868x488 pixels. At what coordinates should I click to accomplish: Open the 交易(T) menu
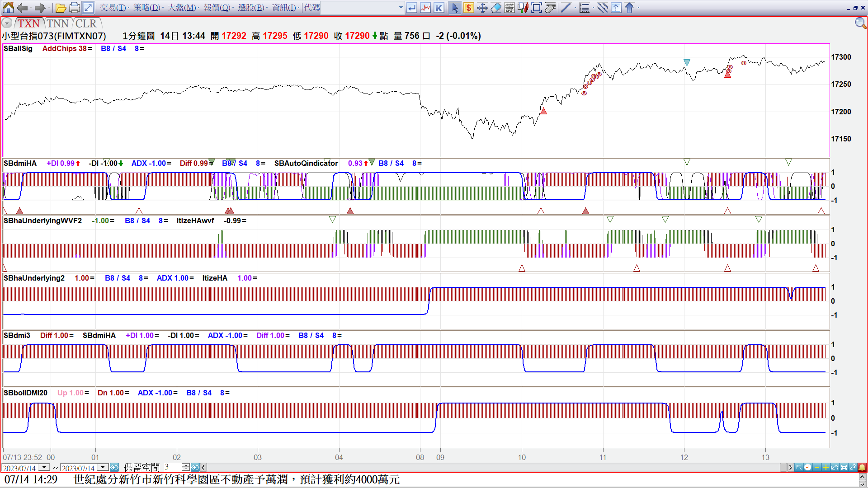tap(113, 8)
